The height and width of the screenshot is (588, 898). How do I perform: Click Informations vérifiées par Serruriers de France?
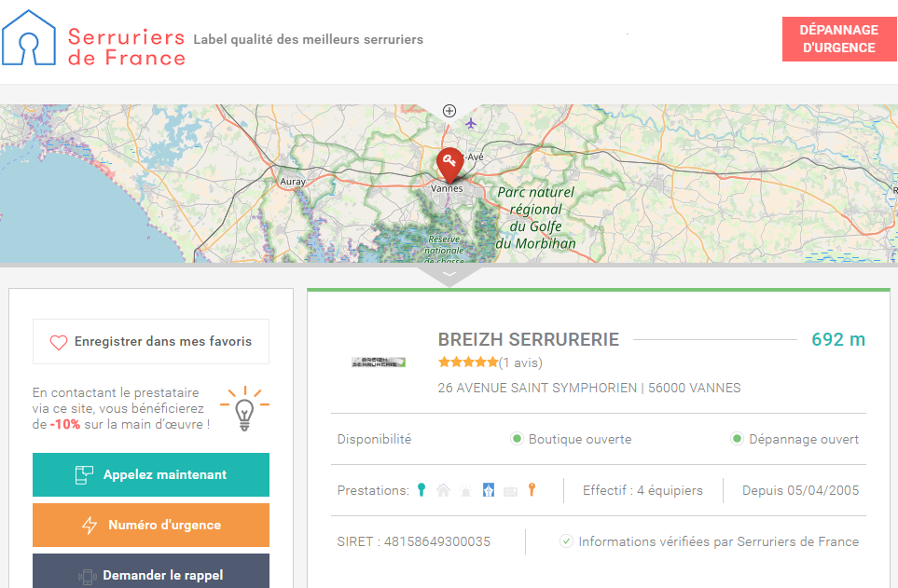click(718, 541)
